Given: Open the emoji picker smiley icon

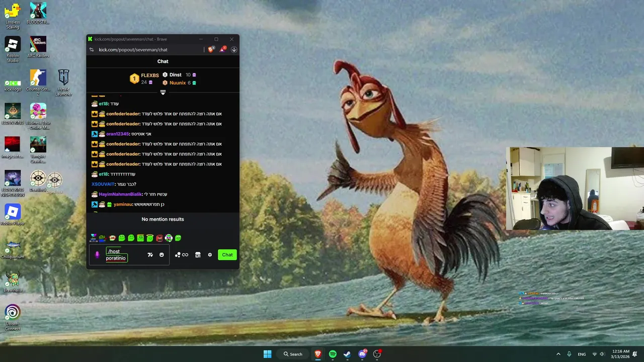Looking at the screenshot, I should [x=162, y=255].
